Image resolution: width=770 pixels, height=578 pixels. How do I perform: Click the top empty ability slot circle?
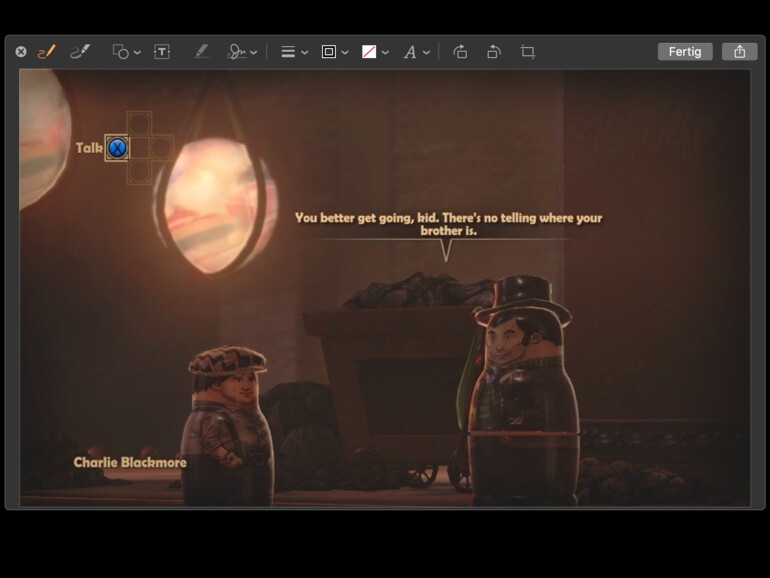point(139,123)
